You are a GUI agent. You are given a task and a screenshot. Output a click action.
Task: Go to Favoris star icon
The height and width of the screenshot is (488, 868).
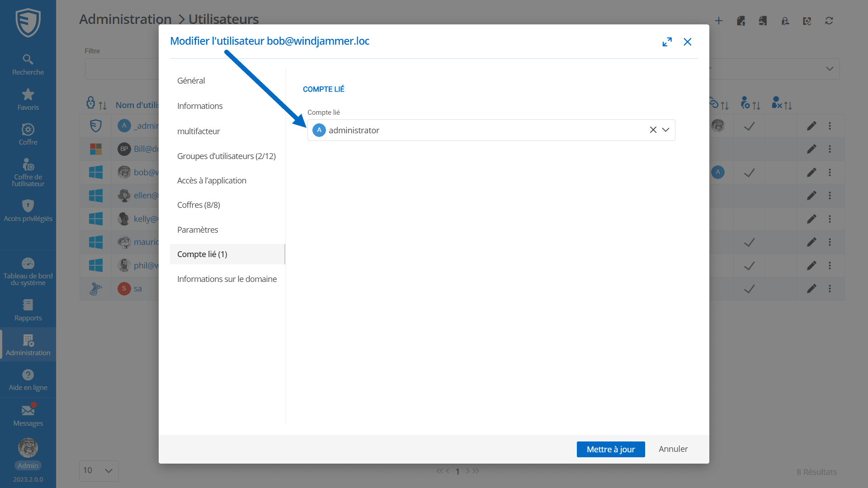(x=28, y=99)
